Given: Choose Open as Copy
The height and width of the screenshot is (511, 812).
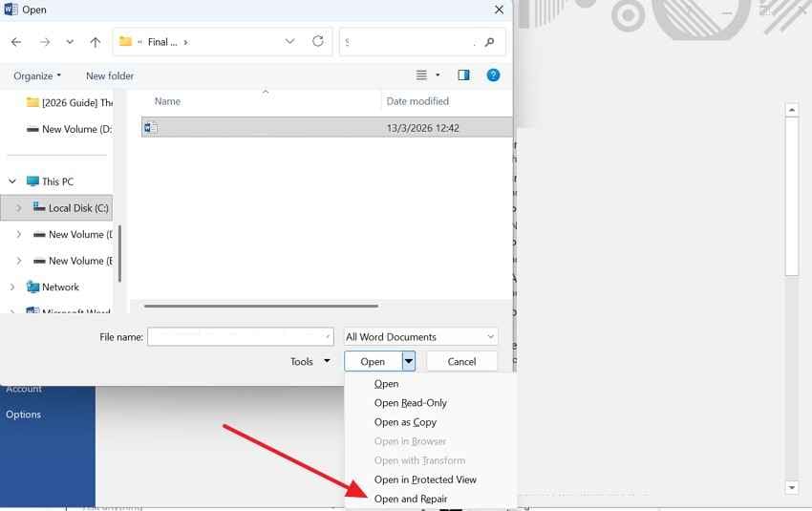Looking at the screenshot, I should (405, 422).
